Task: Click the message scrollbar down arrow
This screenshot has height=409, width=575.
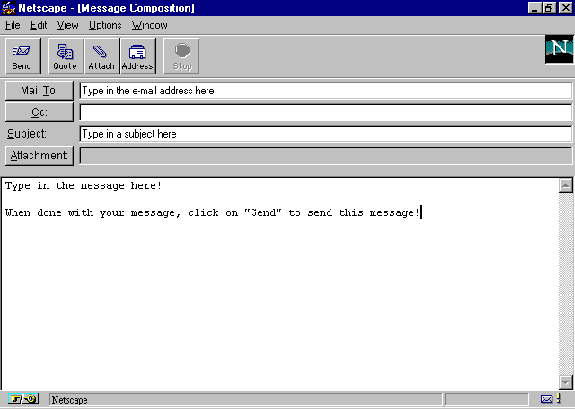Action: (x=566, y=383)
